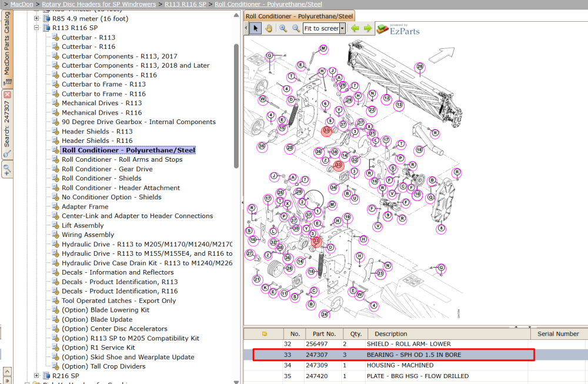588x384 pixels.
Task: Open a new search via magnifier plus tab
Action: tap(7, 169)
